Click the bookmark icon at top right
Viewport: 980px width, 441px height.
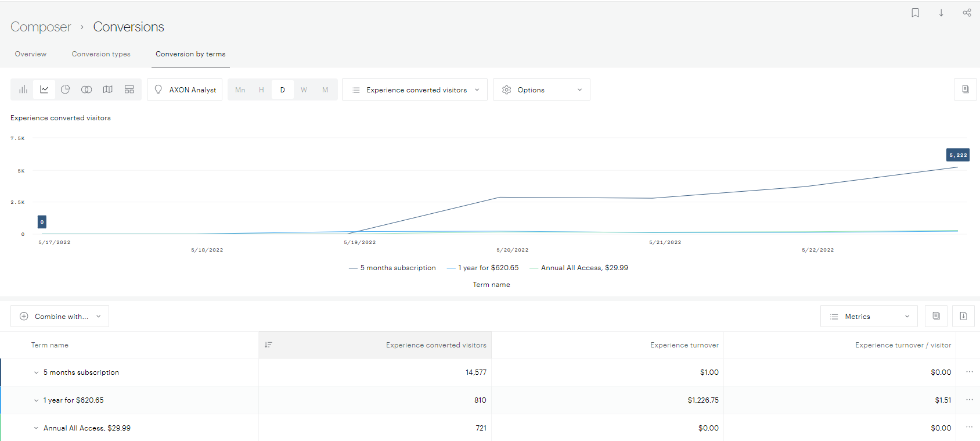(916, 13)
